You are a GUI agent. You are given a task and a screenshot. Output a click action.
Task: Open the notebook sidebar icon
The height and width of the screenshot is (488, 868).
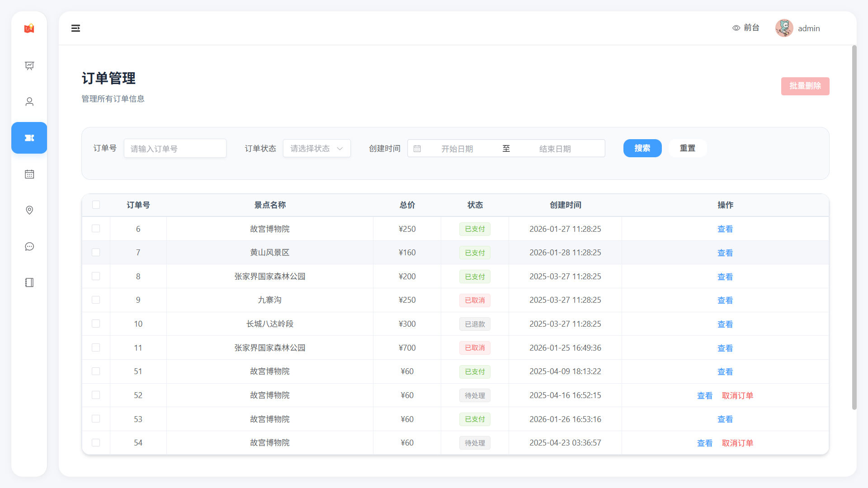(x=29, y=282)
